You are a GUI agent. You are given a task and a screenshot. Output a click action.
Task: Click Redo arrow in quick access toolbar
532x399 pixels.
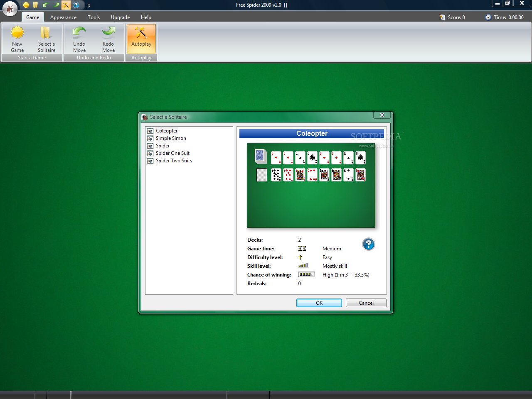pos(56,5)
